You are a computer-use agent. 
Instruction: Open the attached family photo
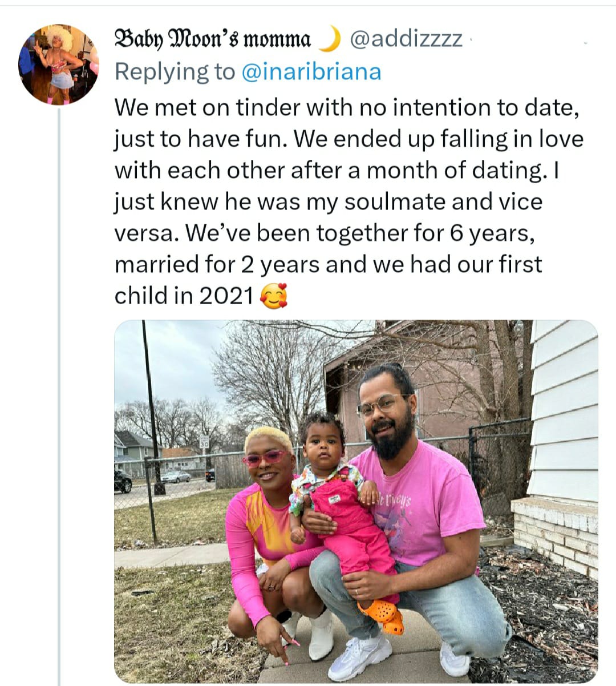point(356,502)
